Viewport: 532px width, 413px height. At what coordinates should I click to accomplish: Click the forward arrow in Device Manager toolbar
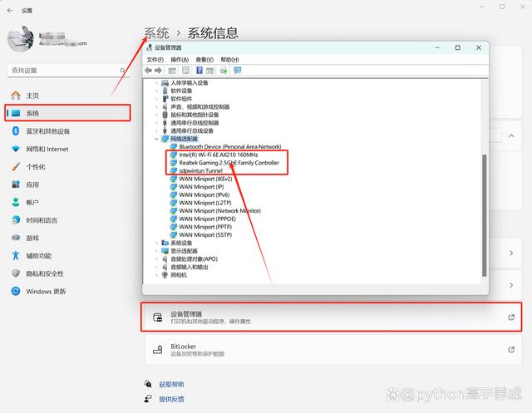(x=158, y=70)
